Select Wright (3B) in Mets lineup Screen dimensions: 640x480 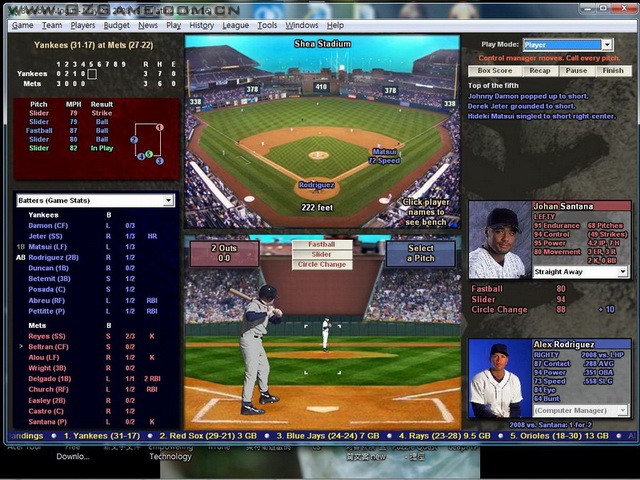tap(47, 368)
